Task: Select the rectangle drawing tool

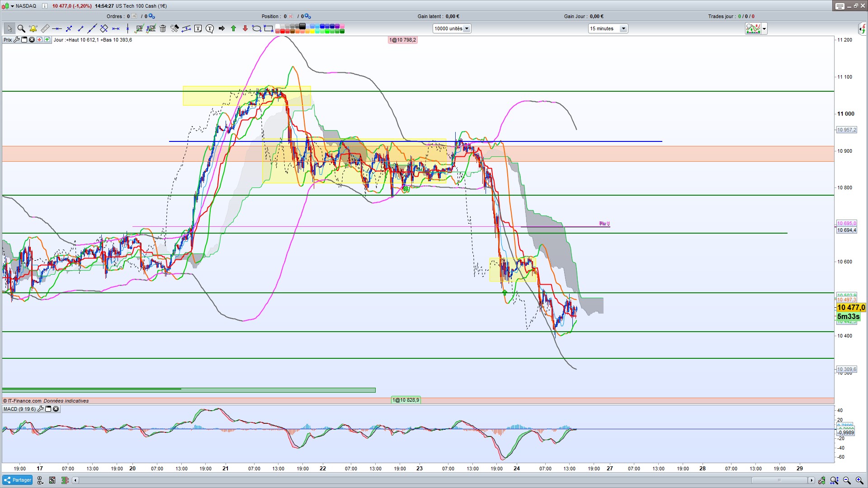Action: 269,28
